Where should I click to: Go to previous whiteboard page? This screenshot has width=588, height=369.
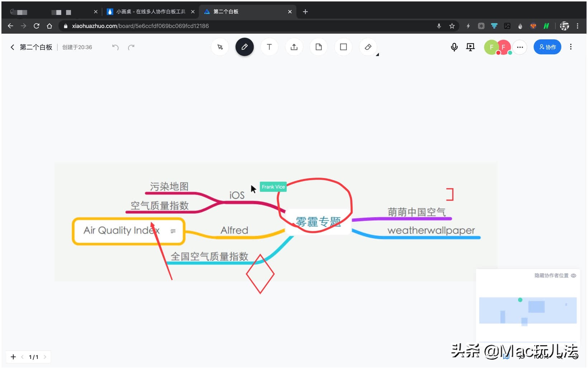coord(22,357)
